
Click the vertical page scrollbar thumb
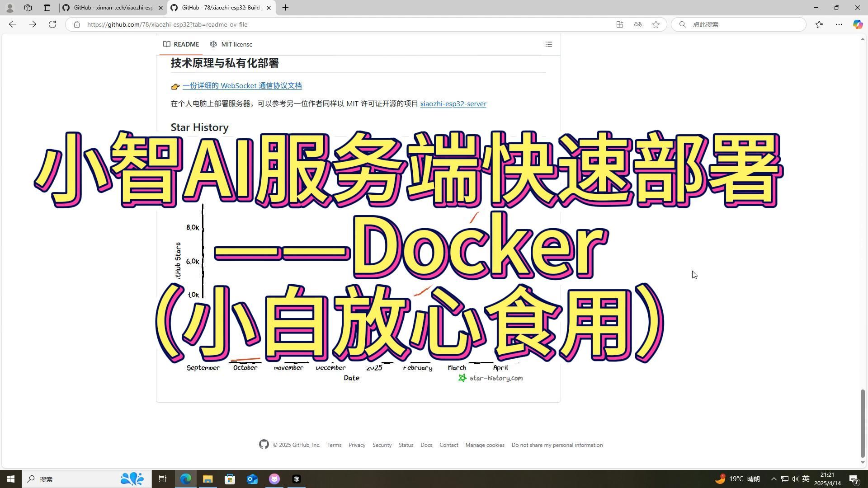863,422
